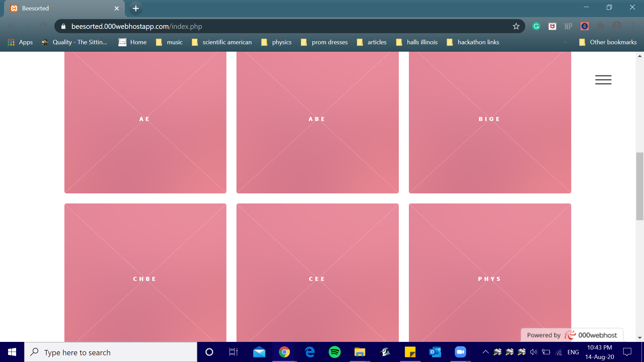The height and width of the screenshot is (362, 644).
Task: Open the physics bookmarks folder
Action: pos(276,42)
